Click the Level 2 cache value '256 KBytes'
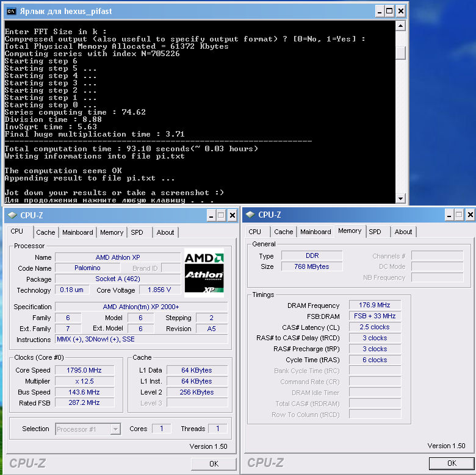Viewport: 476px width, 475px height. click(197, 392)
